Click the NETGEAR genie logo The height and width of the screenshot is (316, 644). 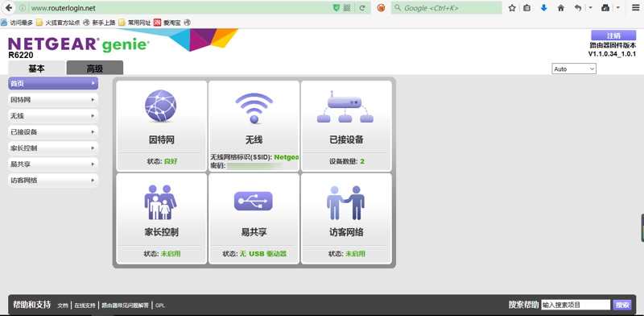(x=79, y=44)
